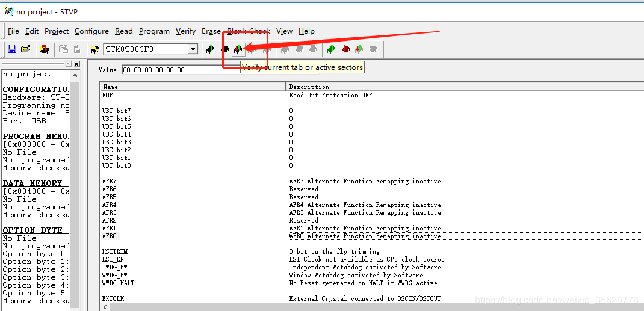The height and width of the screenshot is (311, 644).
Task: Program all tabs with red chip icon
Action: [x=345, y=49]
